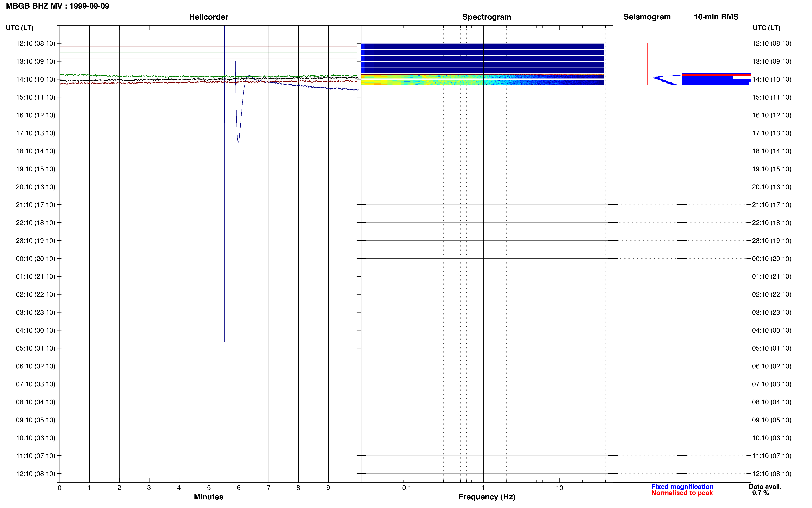Screen dimensions: 812x508
Task: Click the plot title MBGB BHZ MV : 1999-09-09
Action: (57, 6)
